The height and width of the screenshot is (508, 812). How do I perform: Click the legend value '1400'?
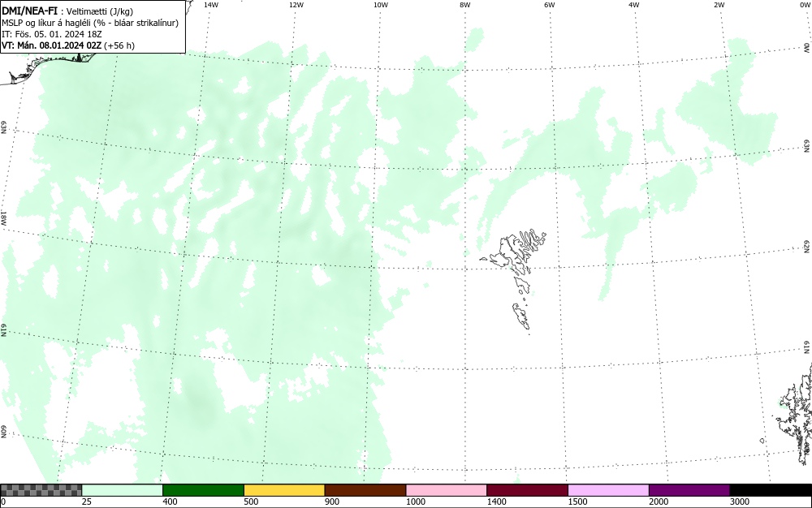pos(496,502)
